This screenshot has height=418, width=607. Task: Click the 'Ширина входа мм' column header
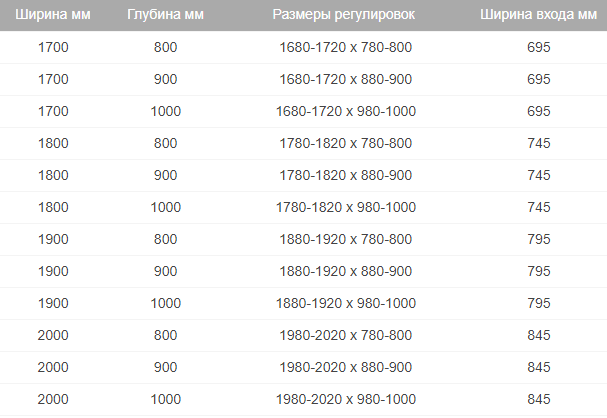pyautogui.click(x=539, y=15)
